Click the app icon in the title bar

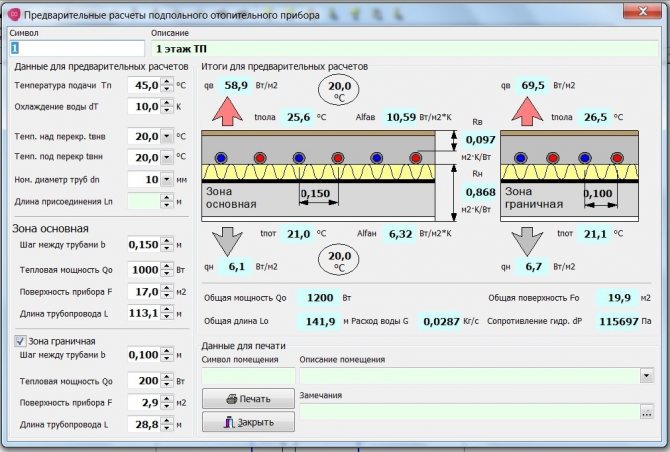[12, 13]
